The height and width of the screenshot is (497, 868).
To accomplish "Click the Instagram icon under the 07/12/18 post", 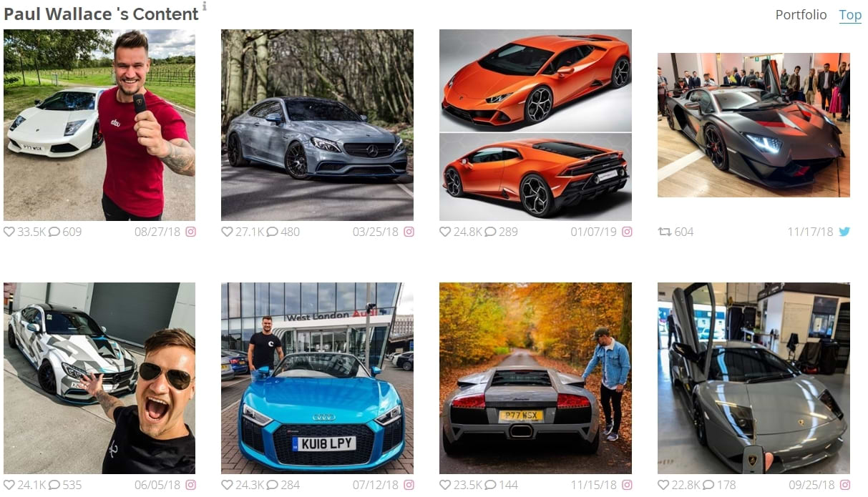I will [409, 485].
